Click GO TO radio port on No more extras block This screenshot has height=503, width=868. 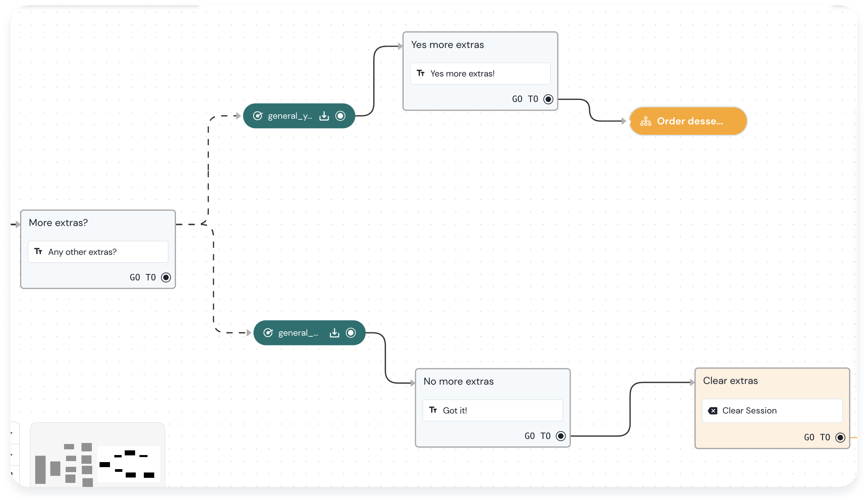560,436
